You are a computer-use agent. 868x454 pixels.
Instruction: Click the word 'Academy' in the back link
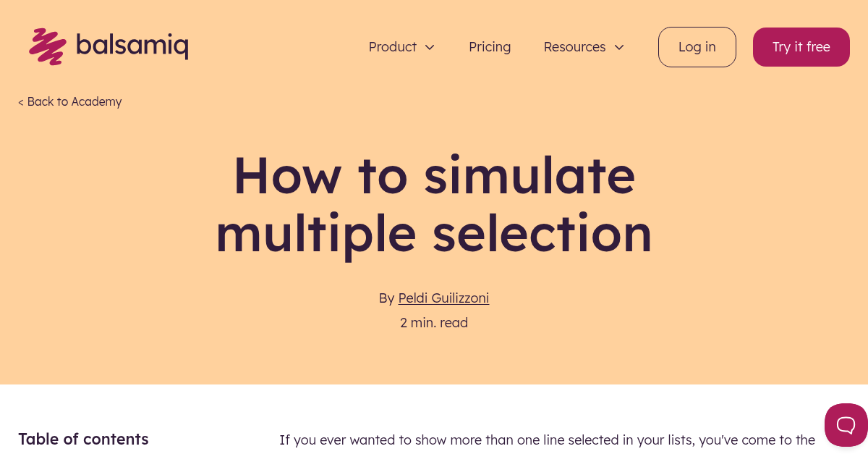(x=97, y=102)
